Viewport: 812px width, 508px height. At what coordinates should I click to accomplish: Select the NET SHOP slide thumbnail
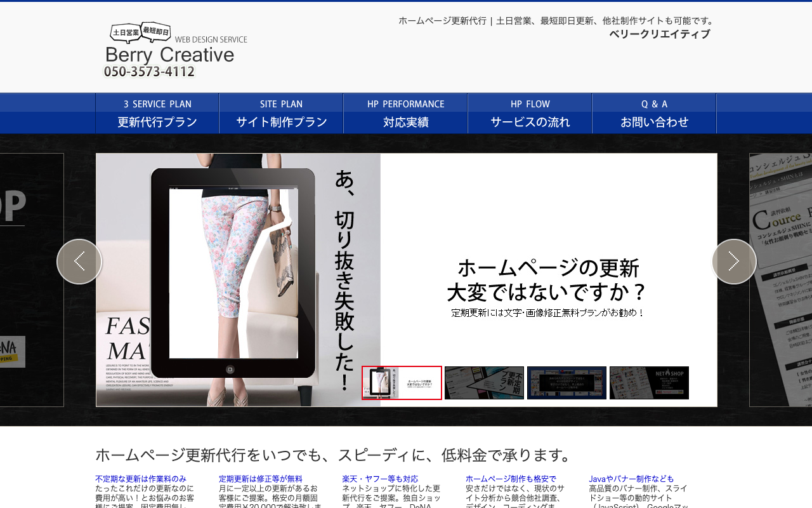(649, 383)
